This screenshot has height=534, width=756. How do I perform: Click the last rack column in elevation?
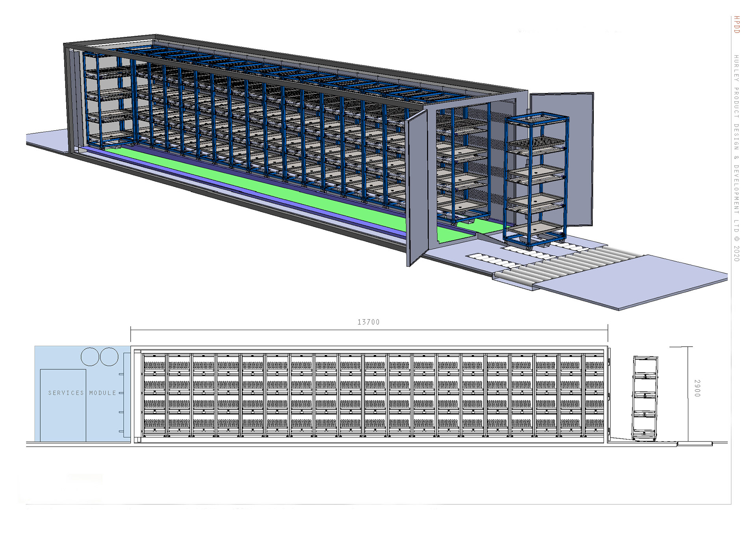pos(594,395)
